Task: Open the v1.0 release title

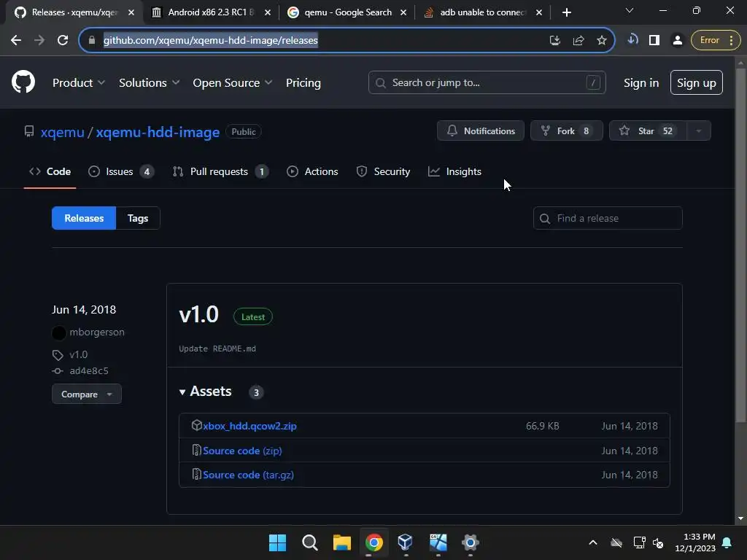Action: pyautogui.click(x=198, y=315)
